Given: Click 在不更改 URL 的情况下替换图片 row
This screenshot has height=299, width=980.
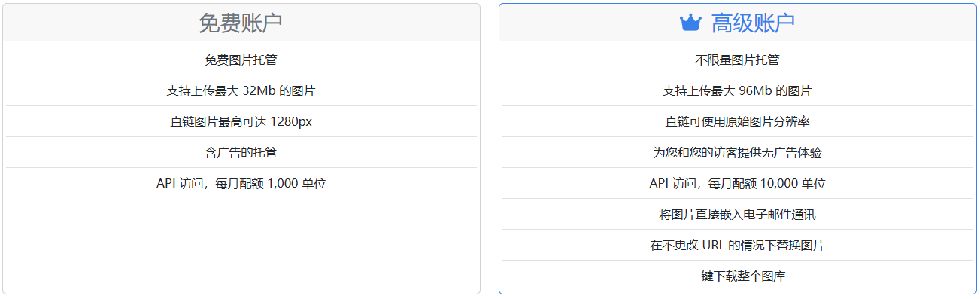Looking at the screenshot, I should 738,246.
